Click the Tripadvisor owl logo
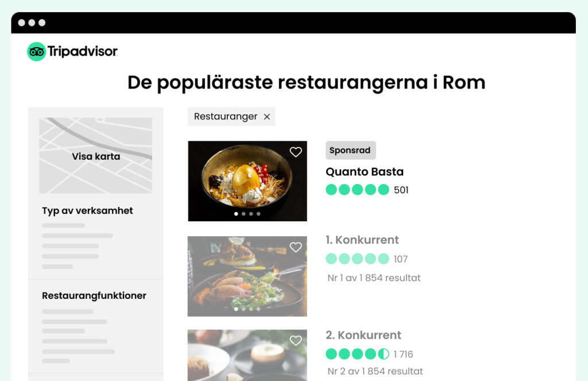The width and height of the screenshot is (588, 381). 36,51
